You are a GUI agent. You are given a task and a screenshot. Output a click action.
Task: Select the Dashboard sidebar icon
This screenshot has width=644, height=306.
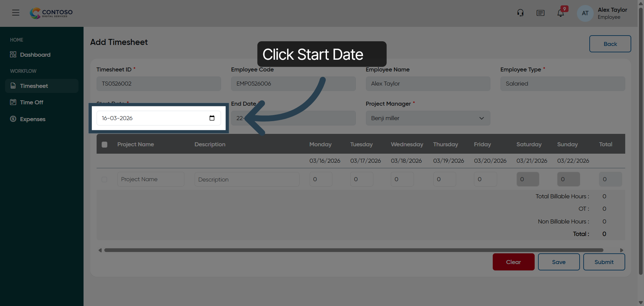point(13,54)
